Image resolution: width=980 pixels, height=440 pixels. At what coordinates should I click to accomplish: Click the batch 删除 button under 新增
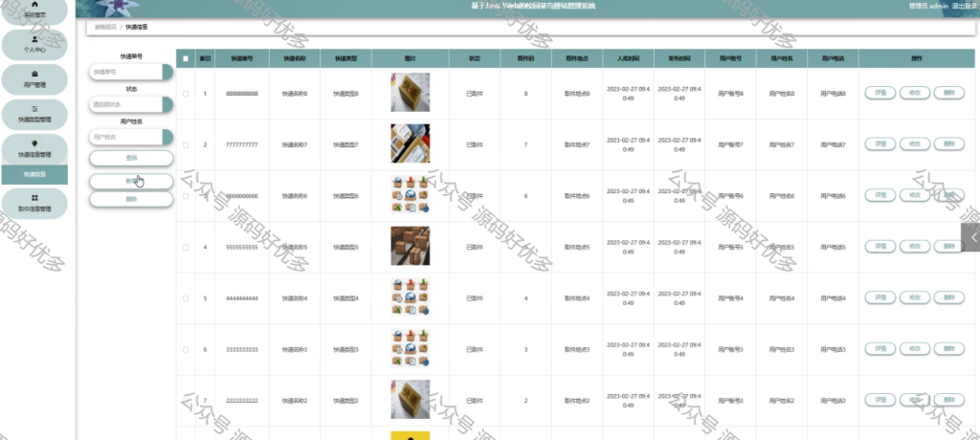click(x=130, y=199)
